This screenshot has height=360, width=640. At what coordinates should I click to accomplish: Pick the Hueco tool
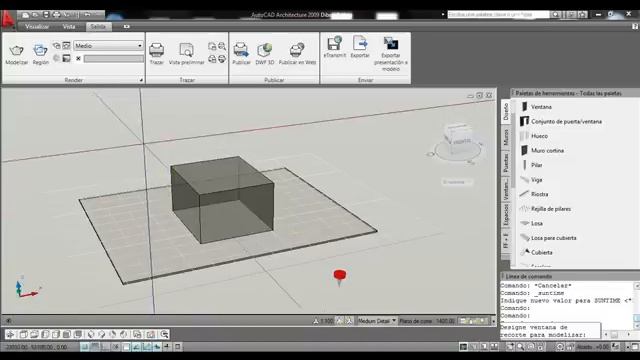534,136
